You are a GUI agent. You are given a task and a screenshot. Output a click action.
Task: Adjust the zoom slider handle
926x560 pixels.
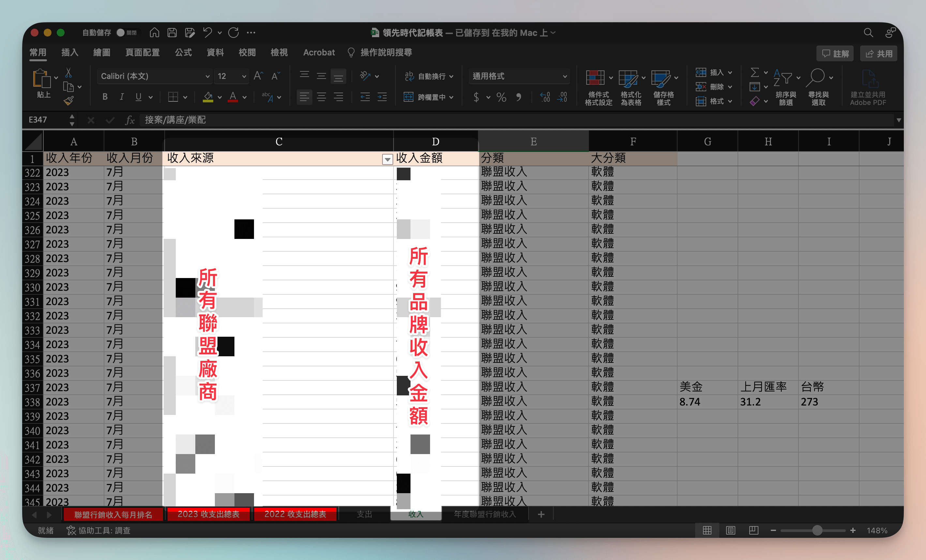(817, 530)
